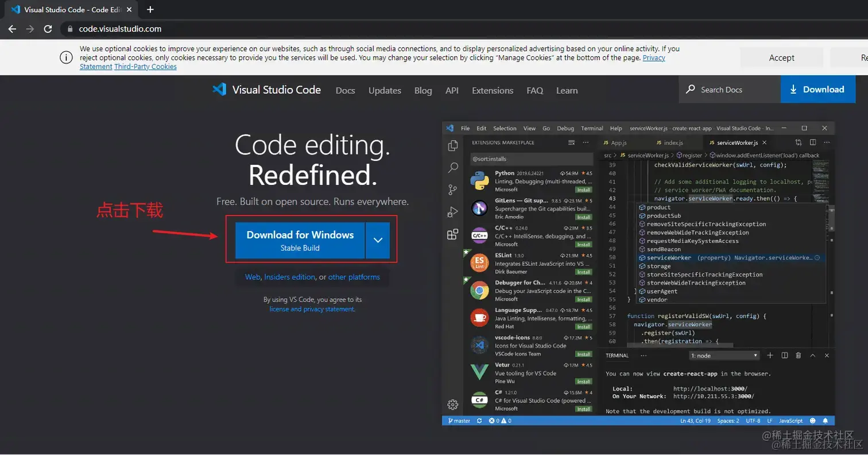868x455 pixels.
Task: Click the Manage gear icon at the bottom
Action: (x=452, y=404)
